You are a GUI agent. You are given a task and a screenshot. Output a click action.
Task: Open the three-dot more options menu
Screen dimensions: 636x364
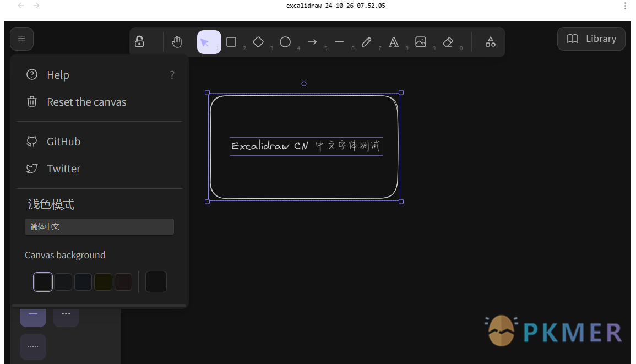[625, 6]
